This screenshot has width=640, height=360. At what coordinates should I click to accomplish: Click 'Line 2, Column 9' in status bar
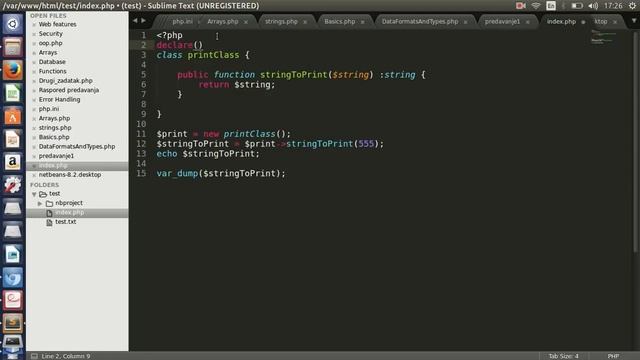point(65,356)
